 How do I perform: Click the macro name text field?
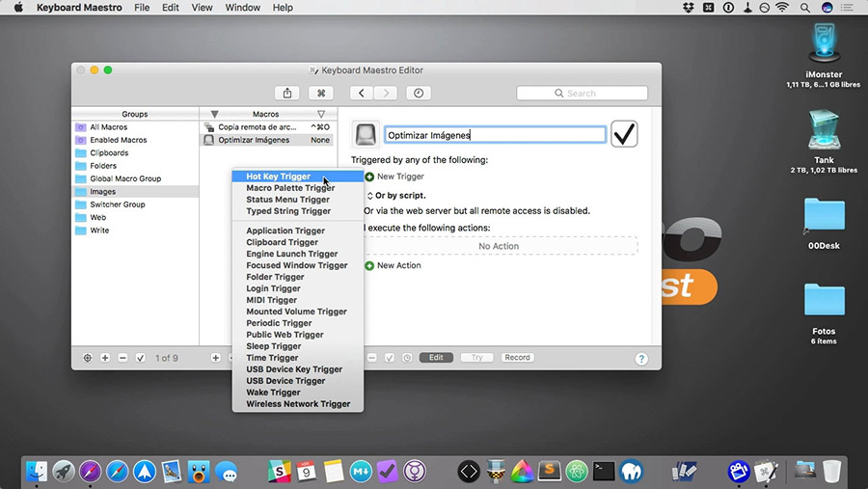pos(495,135)
